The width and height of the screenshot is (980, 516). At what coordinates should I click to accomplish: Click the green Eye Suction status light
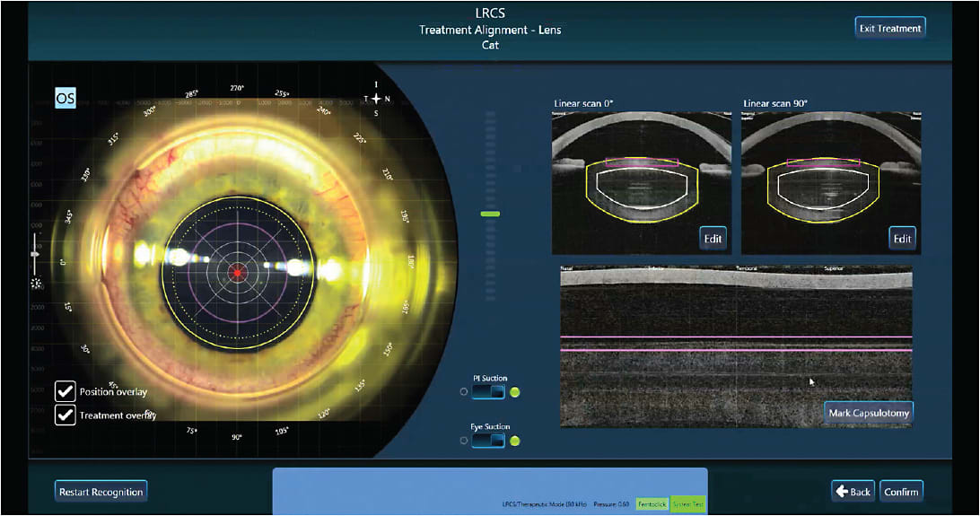tap(515, 441)
